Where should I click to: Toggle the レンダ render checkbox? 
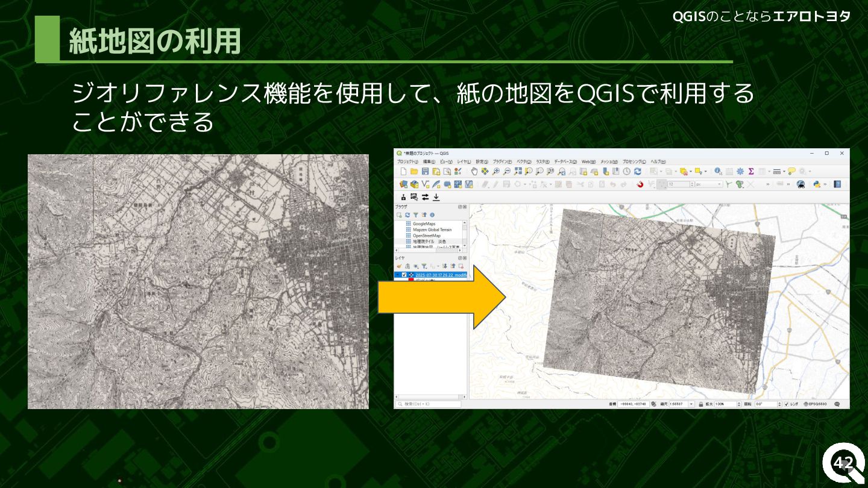pos(786,404)
